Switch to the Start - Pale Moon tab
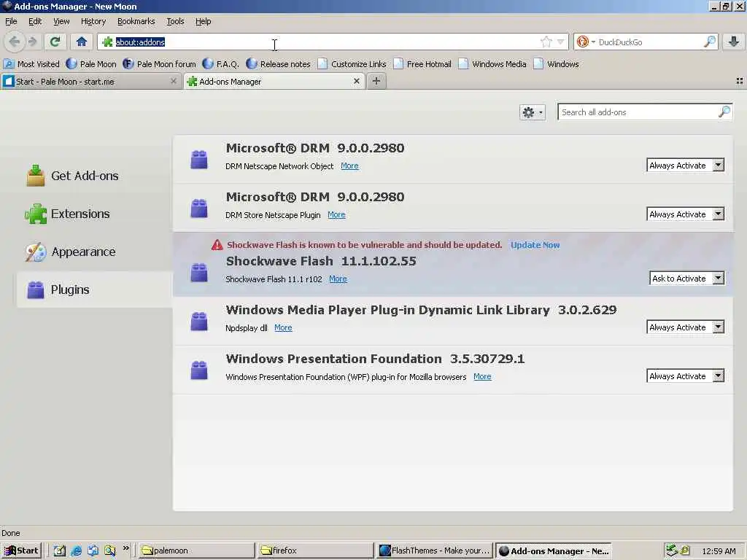The height and width of the screenshot is (560, 747). pyautogui.click(x=90, y=82)
